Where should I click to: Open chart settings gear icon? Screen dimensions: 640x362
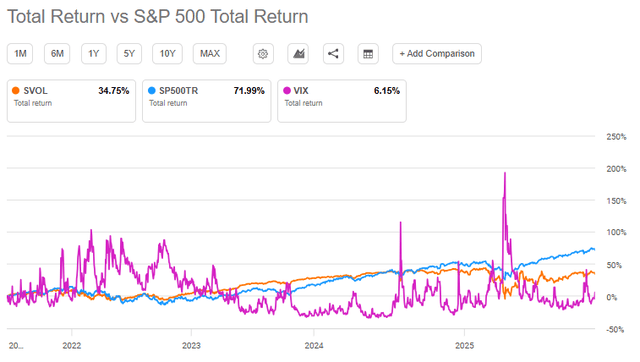coord(263,54)
